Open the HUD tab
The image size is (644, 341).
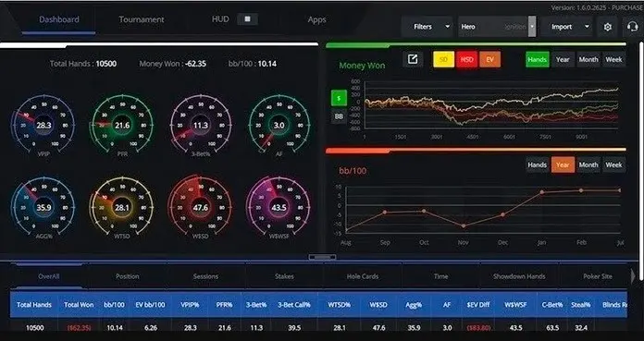pyautogui.click(x=220, y=19)
